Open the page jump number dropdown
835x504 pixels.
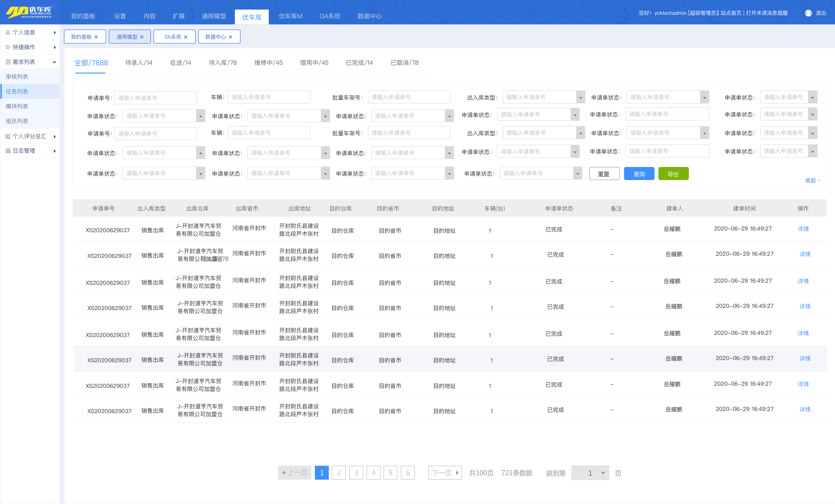[603, 473]
